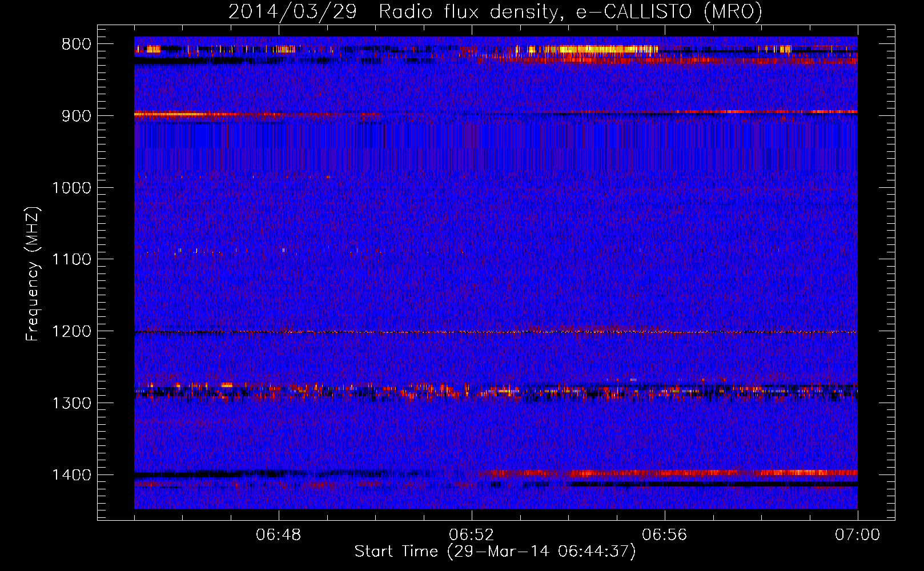Image resolution: width=924 pixels, height=571 pixels.
Task: Click the 1200 frequency tick label
Action: coord(71,332)
